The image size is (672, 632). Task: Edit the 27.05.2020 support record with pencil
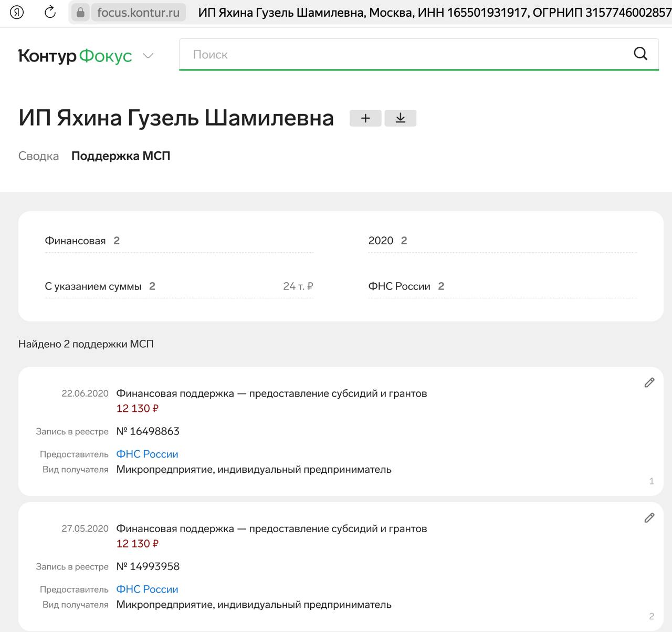(x=649, y=518)
